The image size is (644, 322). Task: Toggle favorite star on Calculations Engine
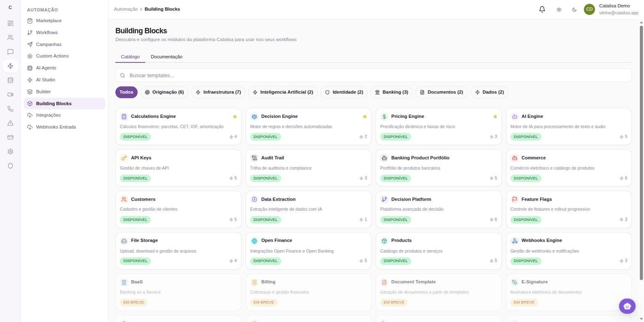[x=235, y=117]
